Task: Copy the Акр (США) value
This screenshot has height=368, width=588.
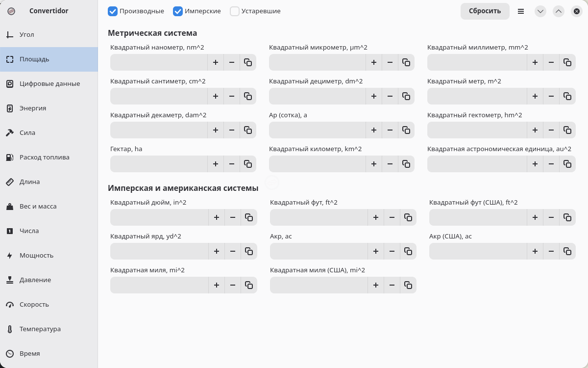Action: (x=567, y=251)
